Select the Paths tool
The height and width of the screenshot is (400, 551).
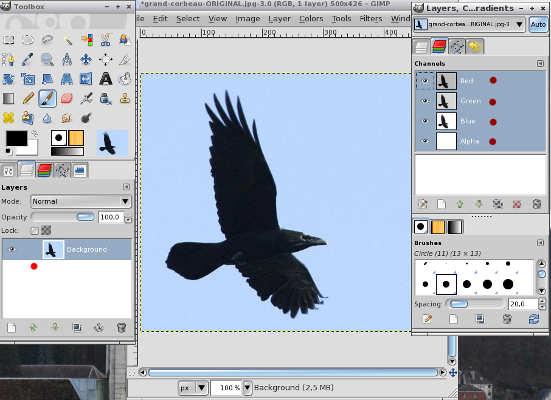(8, 59)
